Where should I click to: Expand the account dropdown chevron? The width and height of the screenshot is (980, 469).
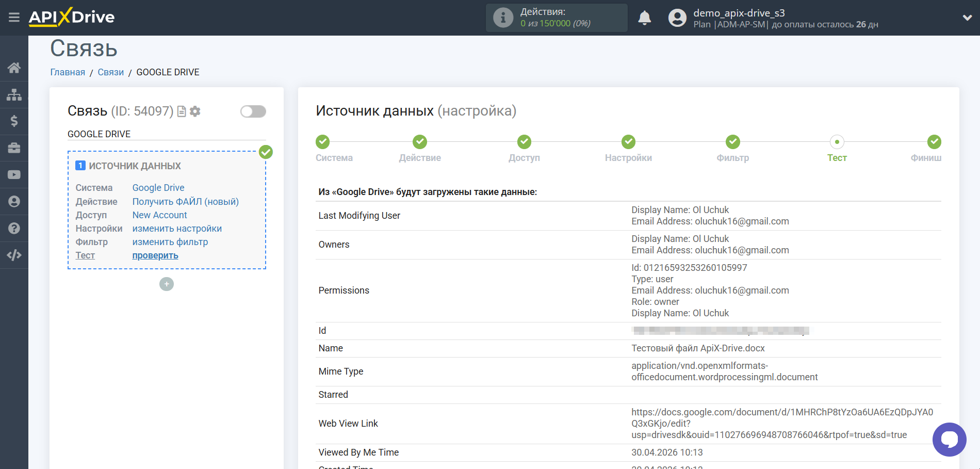[967, 18]
